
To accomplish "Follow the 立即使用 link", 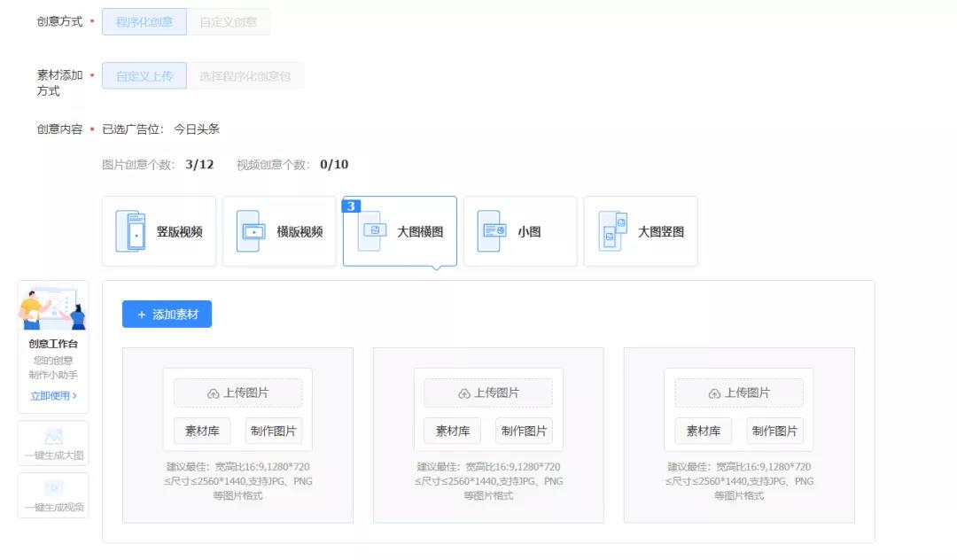I will [x=53, y=396].
